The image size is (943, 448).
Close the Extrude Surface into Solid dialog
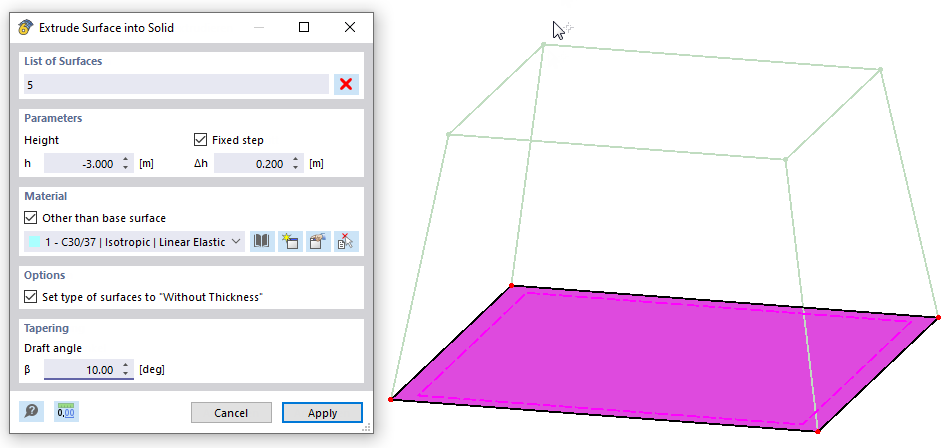tap(350, 28)
